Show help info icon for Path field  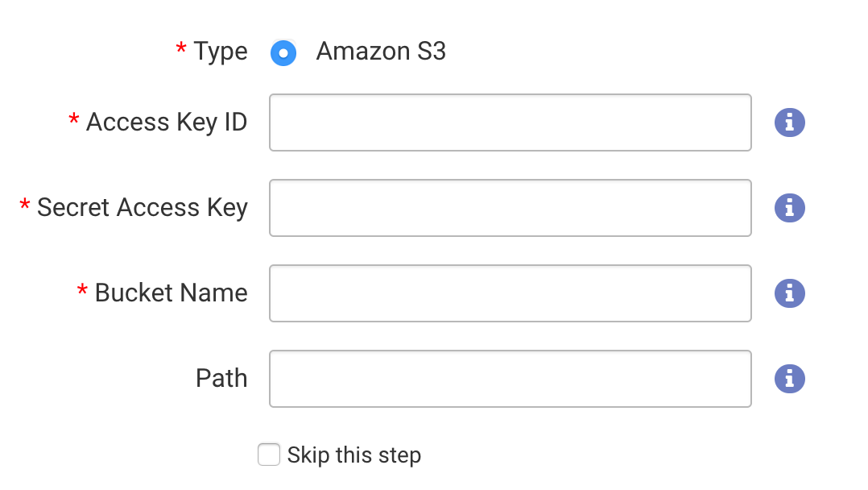(789, 379)
